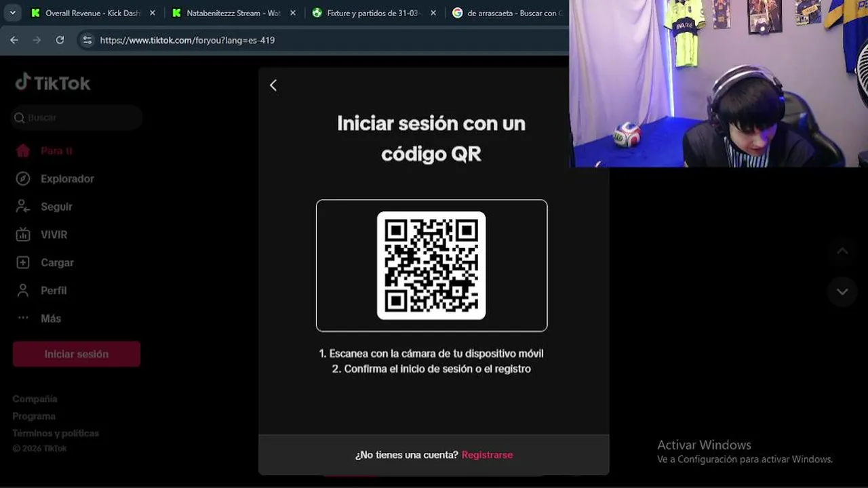The image size is (868, 488).
Task: Click the QR code image
Action: pos(431,265)
